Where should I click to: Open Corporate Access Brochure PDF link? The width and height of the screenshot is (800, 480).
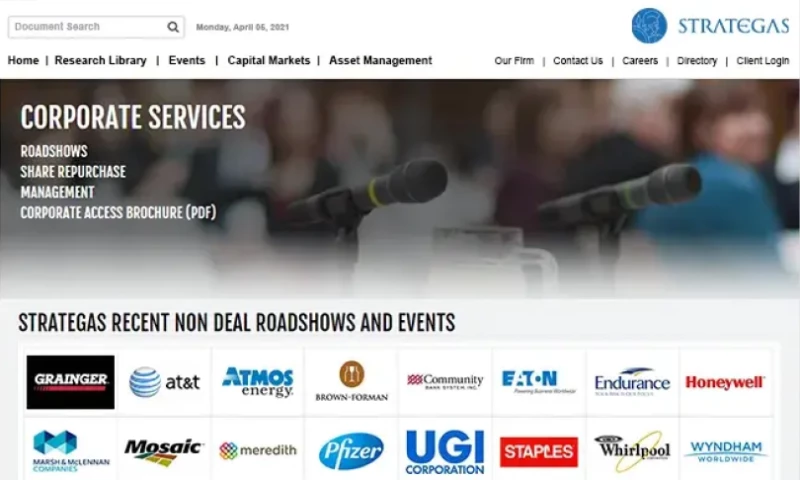point(118,212)
